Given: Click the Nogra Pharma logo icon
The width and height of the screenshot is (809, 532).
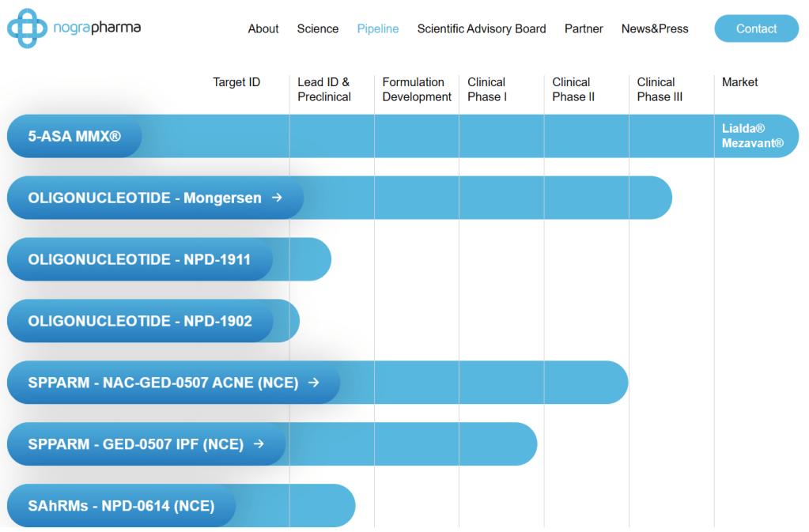Looking at the screenshot, I should (x=27, y=28).
